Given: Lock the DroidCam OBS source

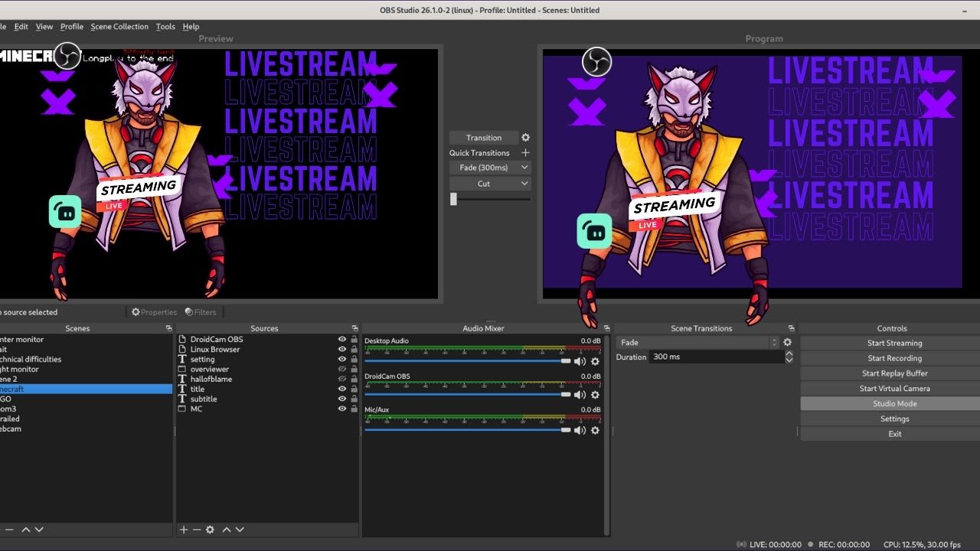Looking at the screenshot, I should click(354, 340).
